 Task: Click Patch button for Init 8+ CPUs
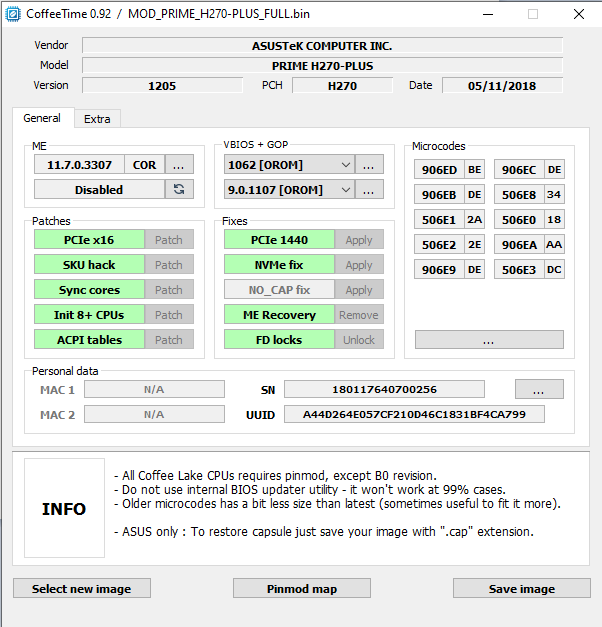click(x=169, y=314)
